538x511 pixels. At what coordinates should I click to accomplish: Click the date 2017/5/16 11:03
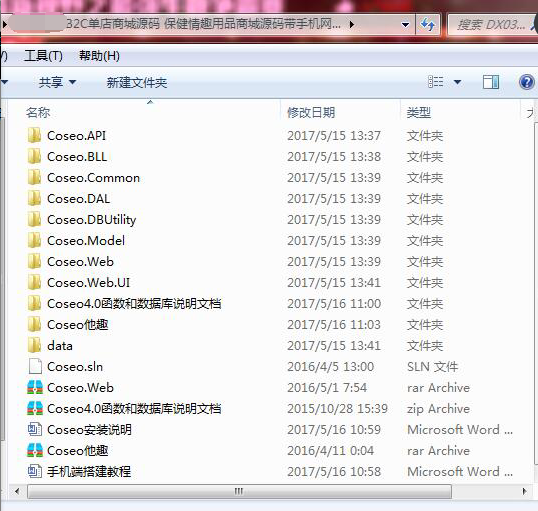click(334, 324)
